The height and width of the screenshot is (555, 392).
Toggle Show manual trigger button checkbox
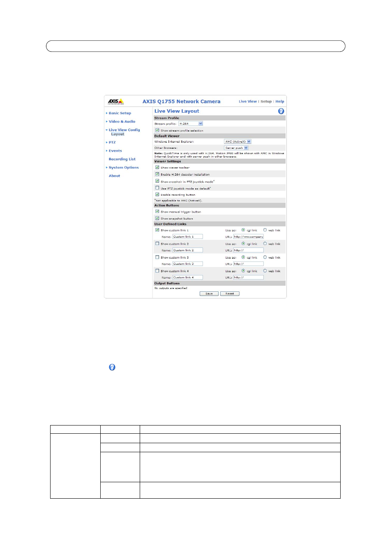click(157, 211)
